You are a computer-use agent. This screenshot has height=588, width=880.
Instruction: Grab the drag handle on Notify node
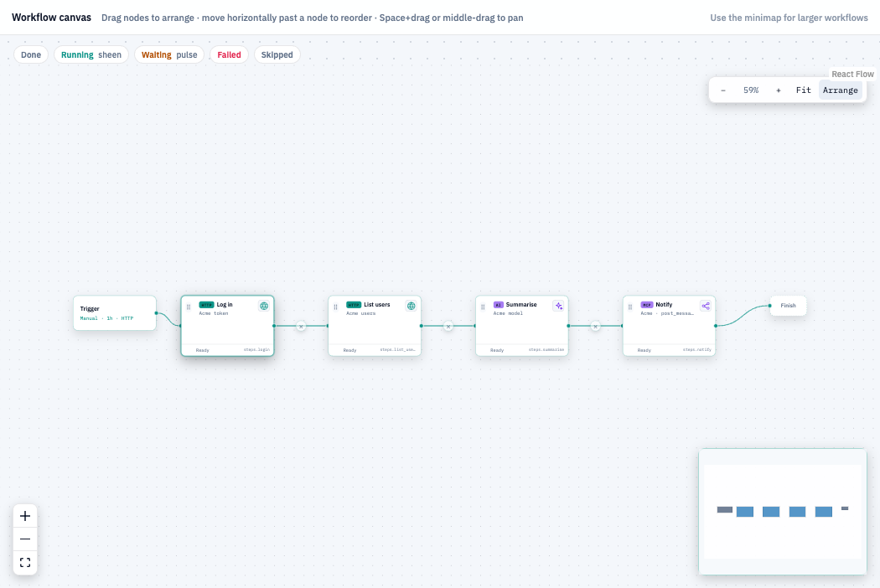tap(630, 307)
